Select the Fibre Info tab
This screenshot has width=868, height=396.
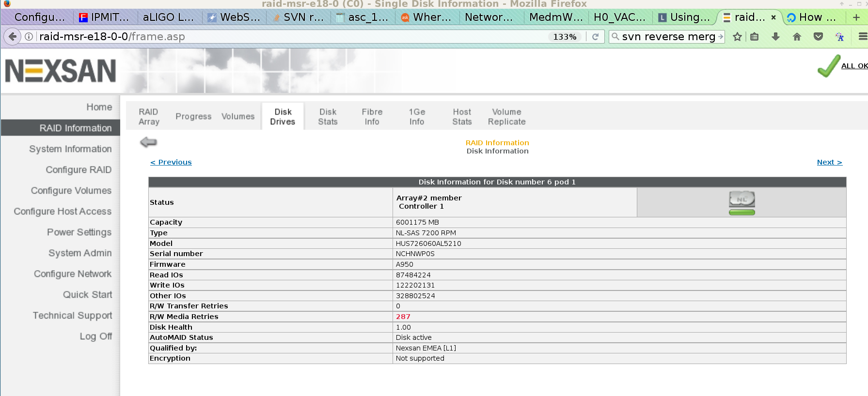coord(372,117)
